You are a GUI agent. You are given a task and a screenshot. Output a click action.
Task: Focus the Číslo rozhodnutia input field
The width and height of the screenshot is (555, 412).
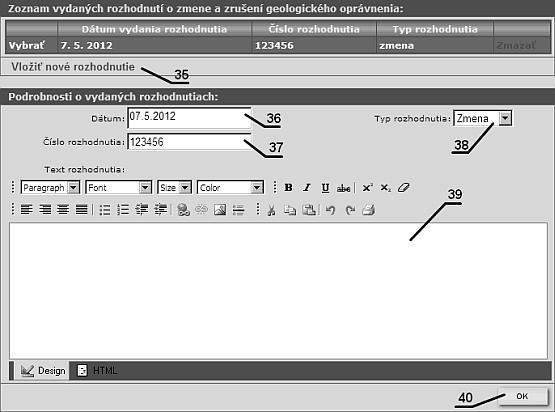(189, 142)
